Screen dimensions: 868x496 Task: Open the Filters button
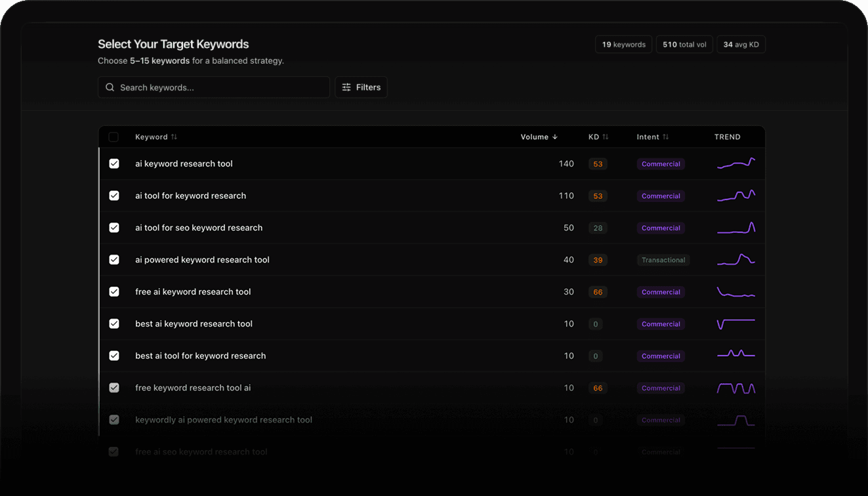pyautogui.click(x=361, y=87)
